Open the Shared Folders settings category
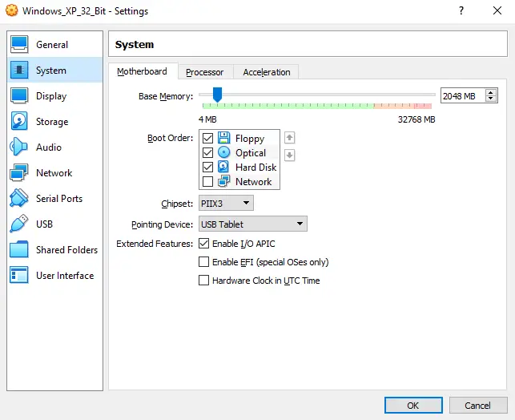This screenshot has height=420, width=515. (x=54, y=249)
